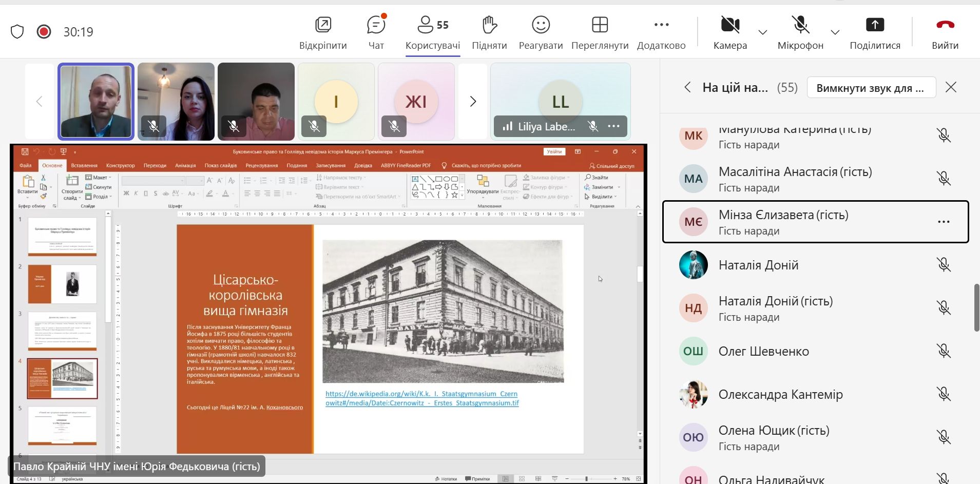Open Додатково more actions menu
The image size is (980, 484).
tap(661, 25)
